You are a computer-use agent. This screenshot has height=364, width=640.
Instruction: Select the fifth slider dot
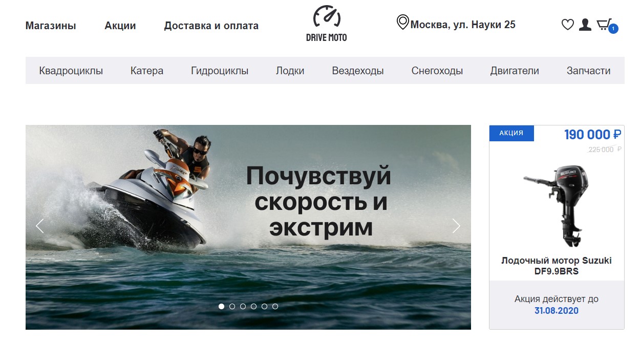click(264, 306)
